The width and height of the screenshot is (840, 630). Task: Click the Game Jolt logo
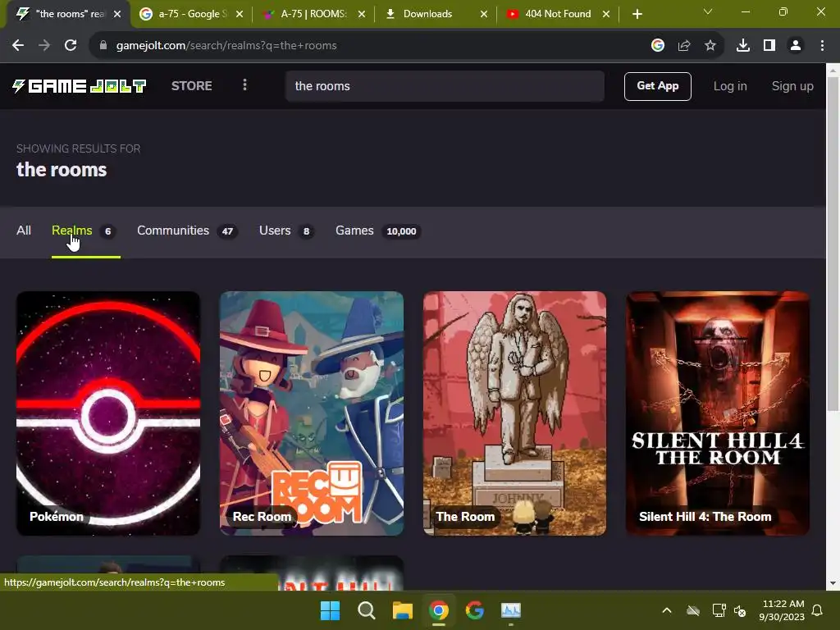pyautogui.click(x=79, y=85)
